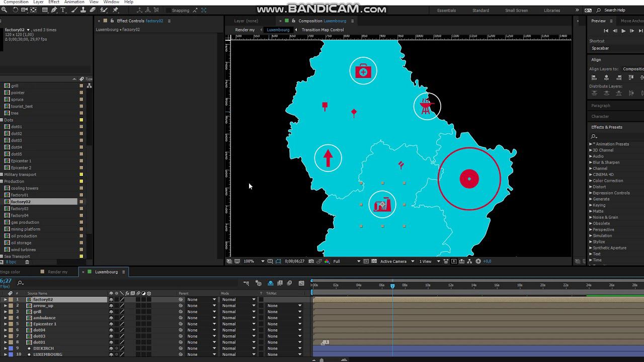The width and height of the screenshot is (644, 362).
Task: Enable motion blur switch in timeline
Action: click(289, 284)
